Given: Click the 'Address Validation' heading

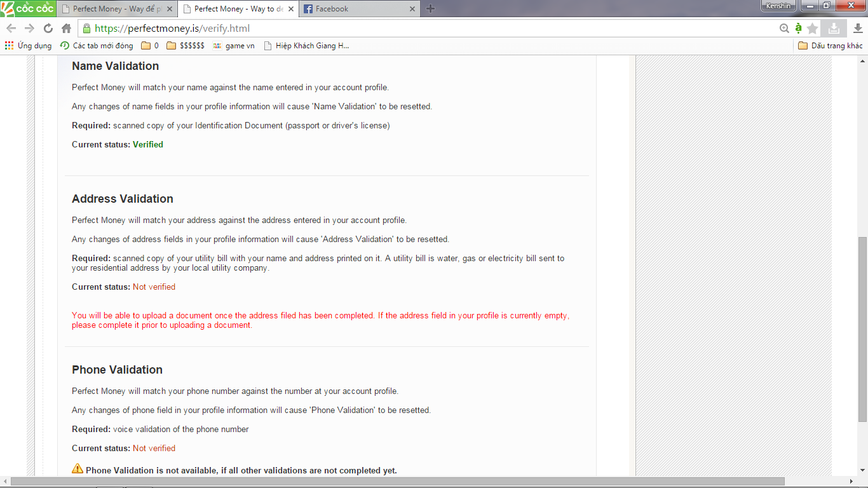Looking at the screenshot, I should click(123, 199).
